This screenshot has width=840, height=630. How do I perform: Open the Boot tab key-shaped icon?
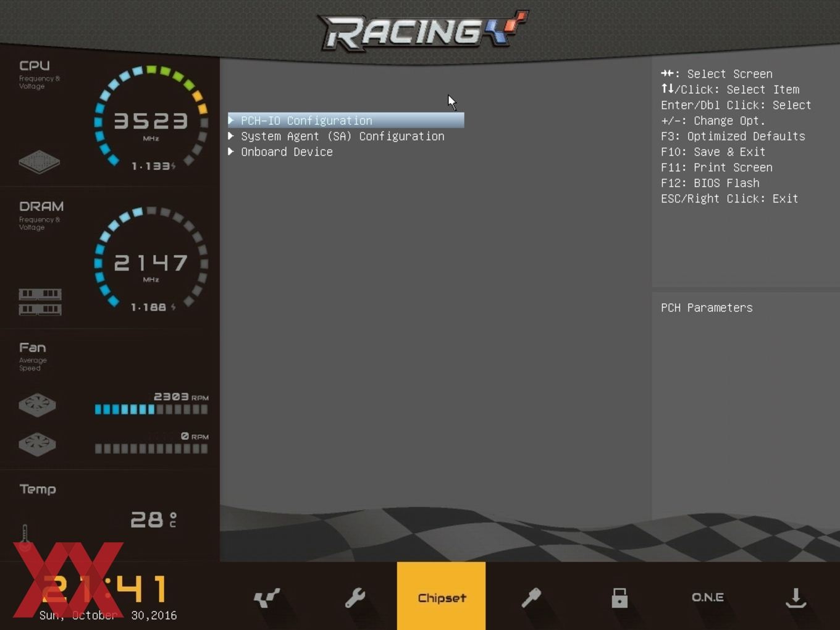tap(531, 597)
